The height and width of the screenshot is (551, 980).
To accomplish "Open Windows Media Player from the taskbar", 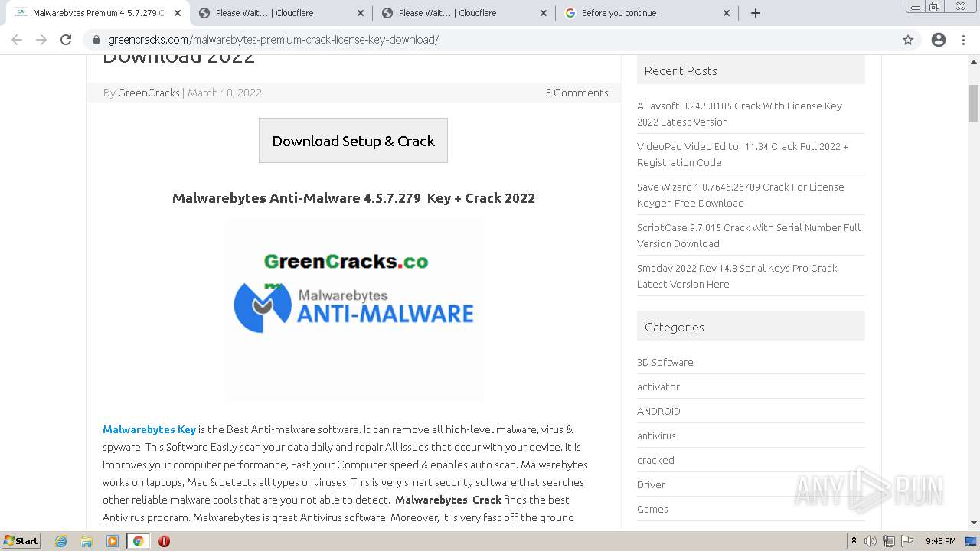I will click(113, 541).
